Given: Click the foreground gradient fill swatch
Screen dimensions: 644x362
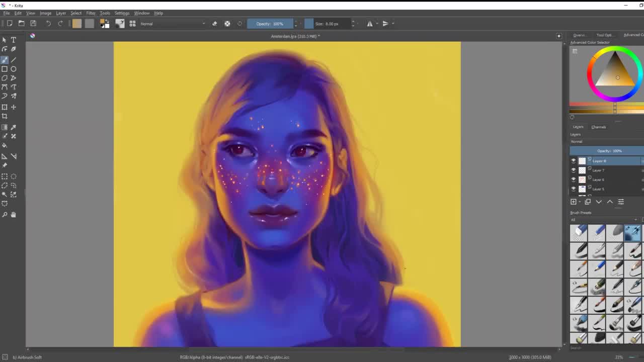Looking at the screenshot, I should [76, 24].
